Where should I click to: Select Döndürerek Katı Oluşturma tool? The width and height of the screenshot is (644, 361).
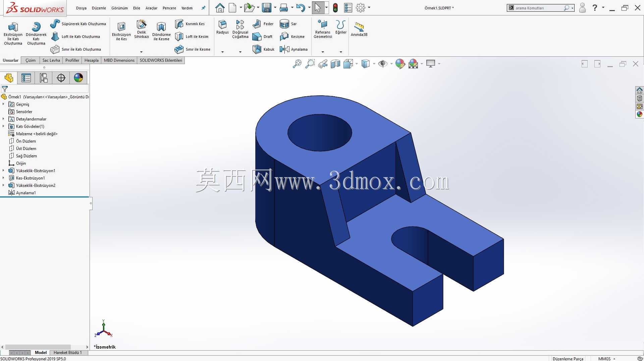coord(36,33)
